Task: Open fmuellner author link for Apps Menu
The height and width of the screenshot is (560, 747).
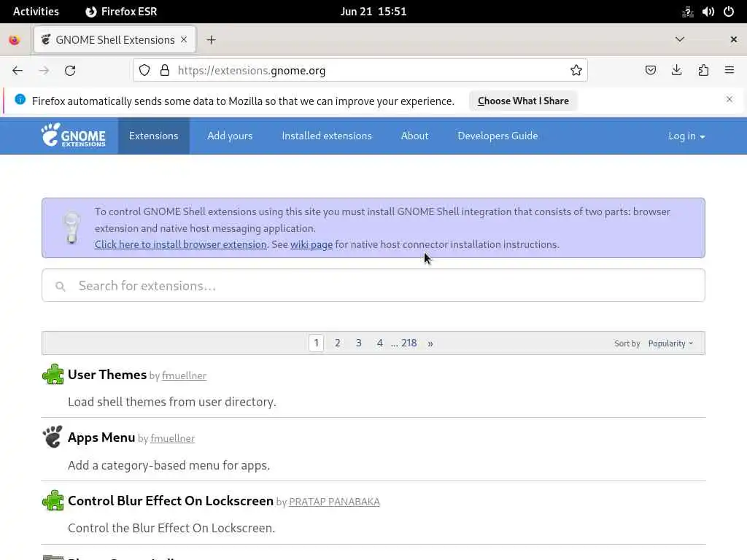Action: tap(172, 438)
